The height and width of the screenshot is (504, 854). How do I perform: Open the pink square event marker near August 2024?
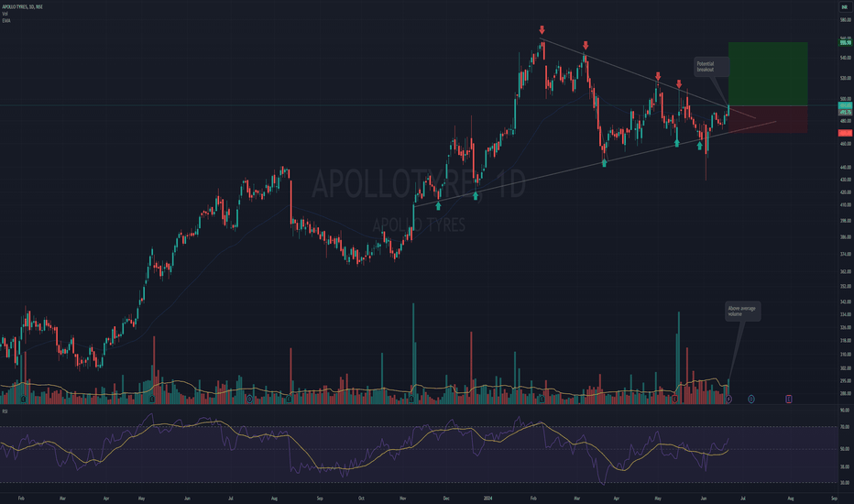click(789, 400)
